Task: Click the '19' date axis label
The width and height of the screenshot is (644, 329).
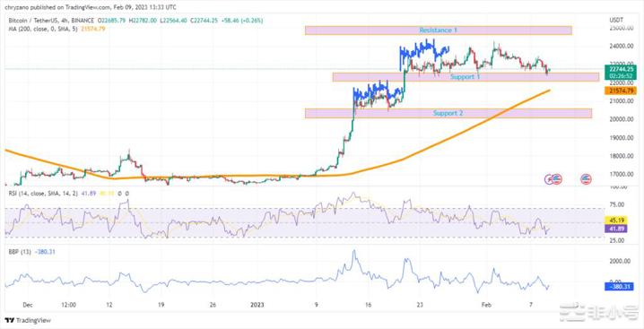Action: click(161, 305)
